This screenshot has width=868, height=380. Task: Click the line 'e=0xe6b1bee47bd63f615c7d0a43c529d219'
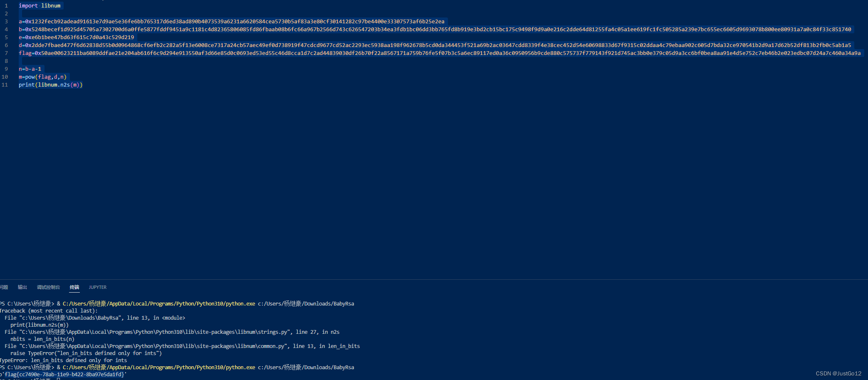[76, 37]
